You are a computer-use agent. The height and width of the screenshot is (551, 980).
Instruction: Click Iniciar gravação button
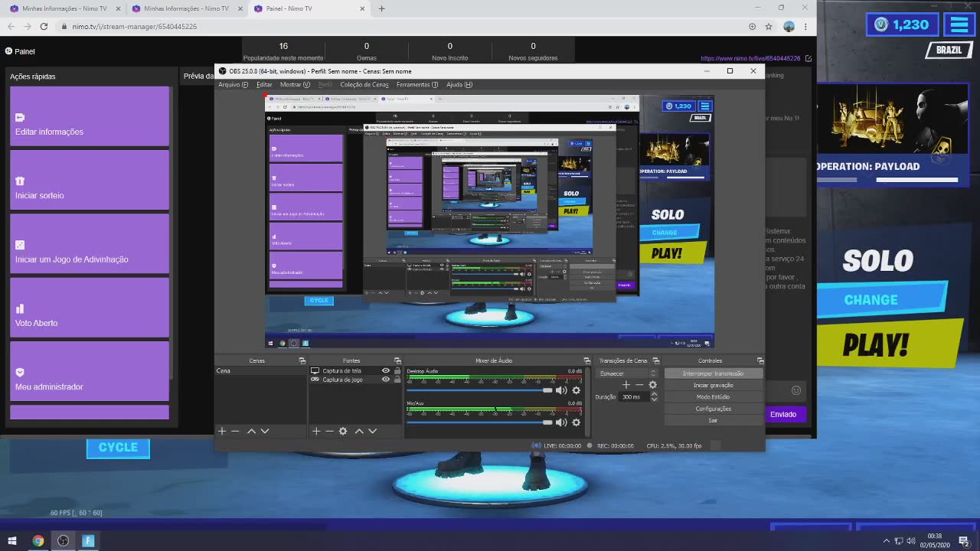click(x=713, y=385)
